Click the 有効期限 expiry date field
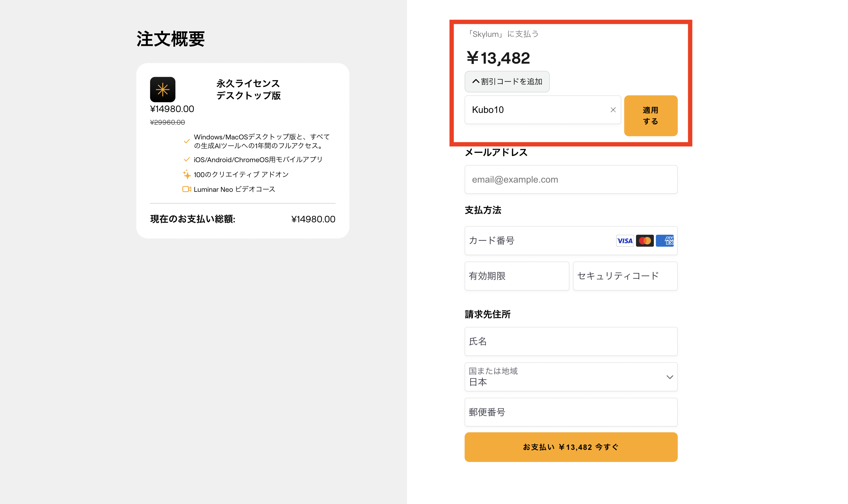 click(516, 276)
